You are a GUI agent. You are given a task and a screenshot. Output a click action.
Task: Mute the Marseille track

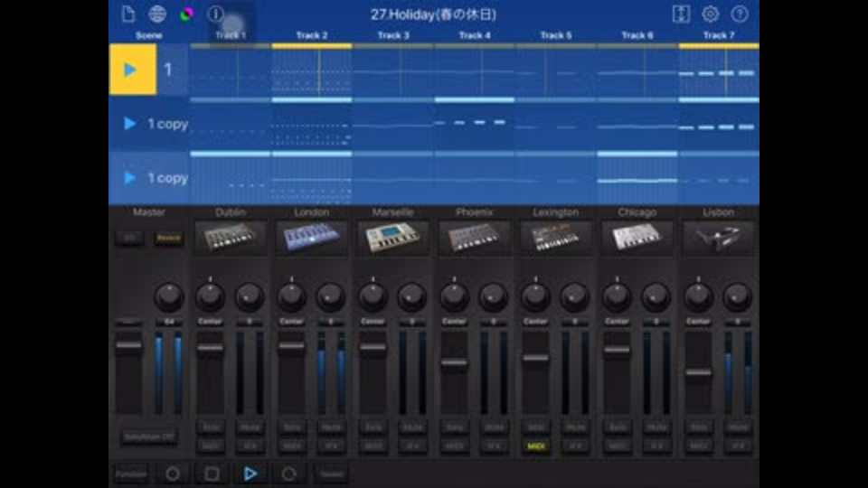[x=412, y=427]
